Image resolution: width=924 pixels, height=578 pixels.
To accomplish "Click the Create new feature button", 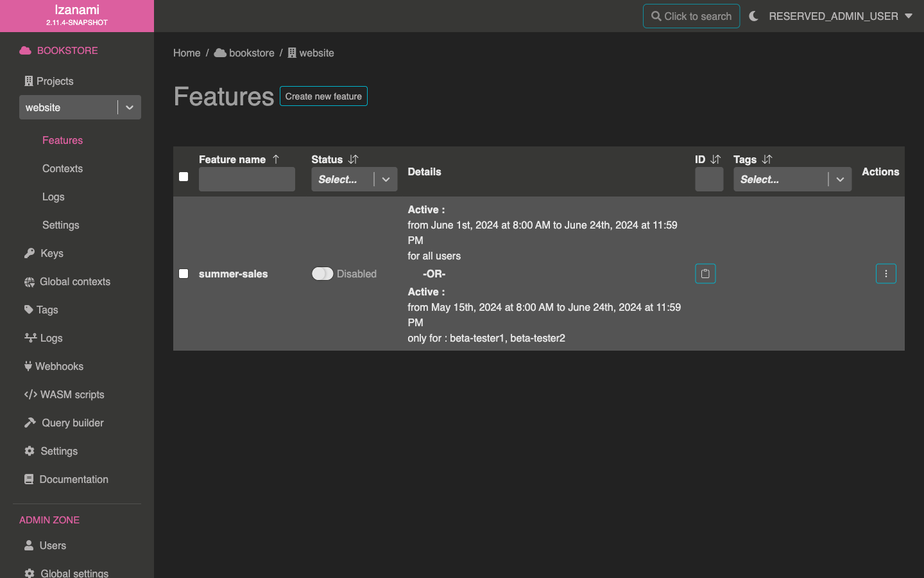I will pyautogui.click(x=323, y=96).
